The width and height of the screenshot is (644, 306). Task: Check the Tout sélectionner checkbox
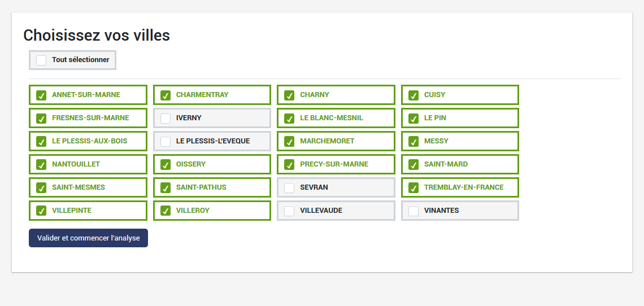point(41,60)
